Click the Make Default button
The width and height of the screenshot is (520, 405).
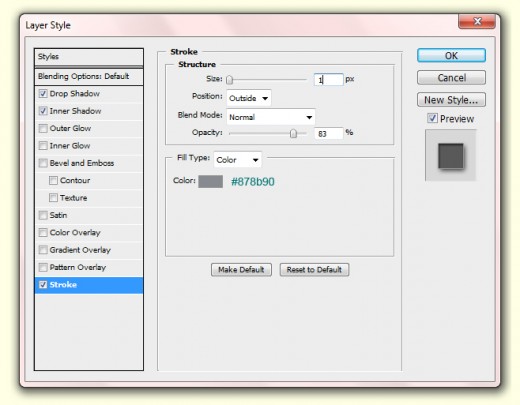pos(241,269)
